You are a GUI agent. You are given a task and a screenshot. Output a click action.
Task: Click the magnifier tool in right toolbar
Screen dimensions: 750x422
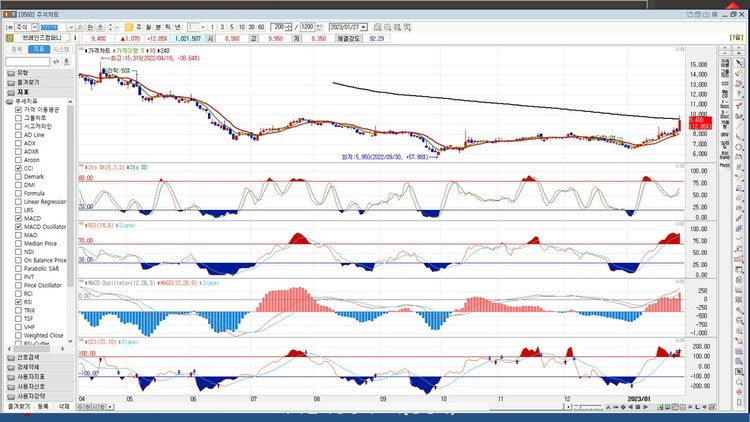pyautogui.click(x=739, y=382)
